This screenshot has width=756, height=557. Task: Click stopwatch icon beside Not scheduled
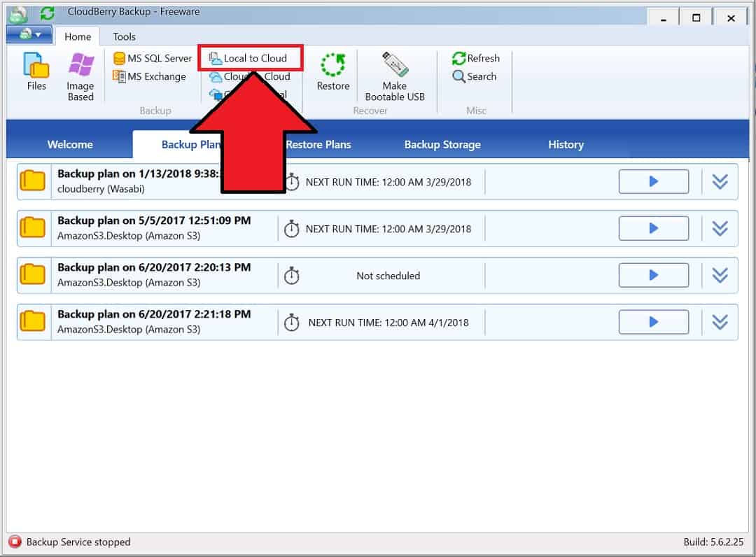tap(291, 275)
